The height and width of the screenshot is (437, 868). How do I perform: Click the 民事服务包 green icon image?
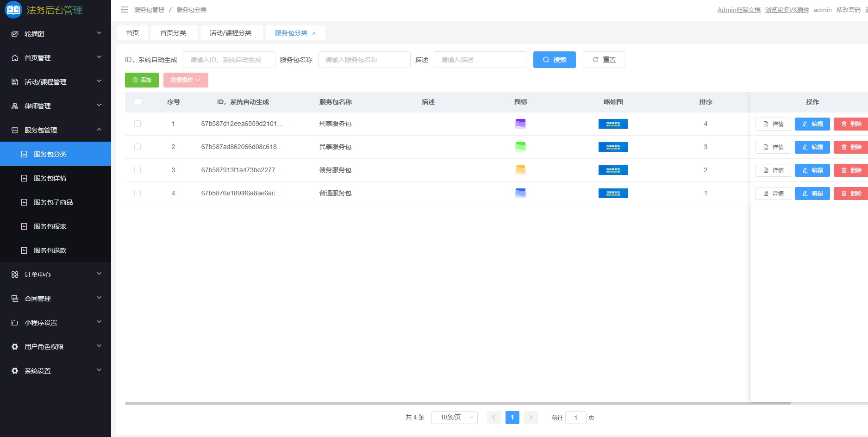coord(520,147)
